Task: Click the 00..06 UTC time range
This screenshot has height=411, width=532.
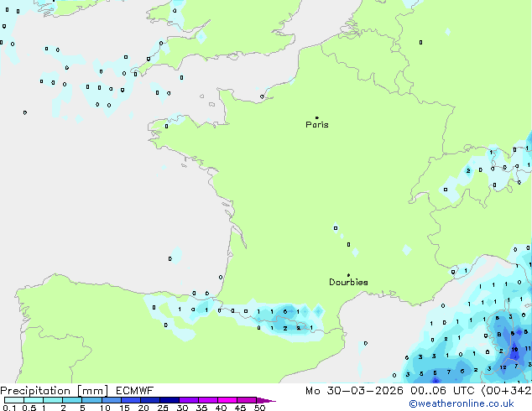Action: 442,391
